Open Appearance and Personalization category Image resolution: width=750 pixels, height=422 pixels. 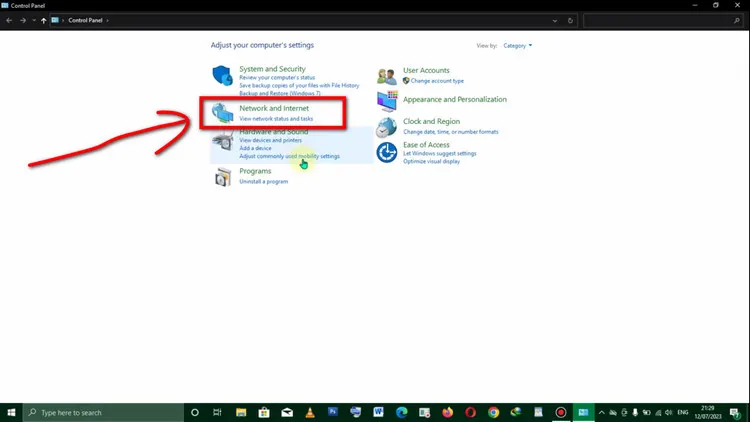pyautogui.click(x=455, y=100)
